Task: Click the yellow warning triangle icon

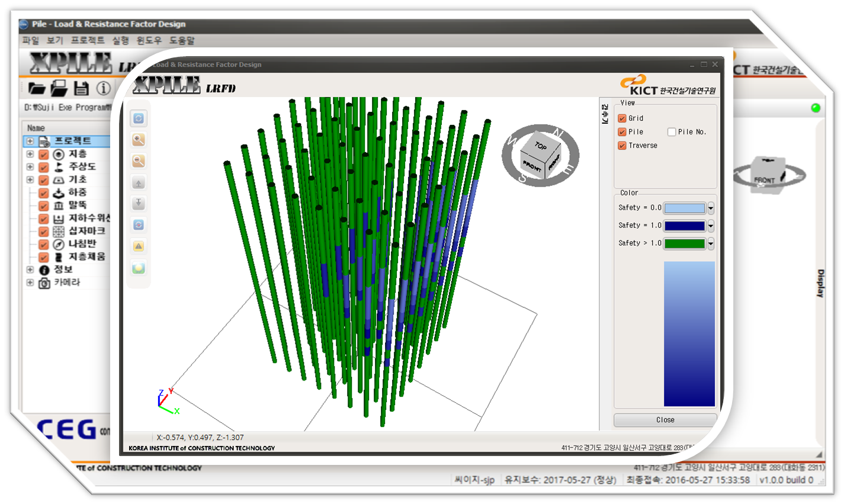Action: pos(139,246)
